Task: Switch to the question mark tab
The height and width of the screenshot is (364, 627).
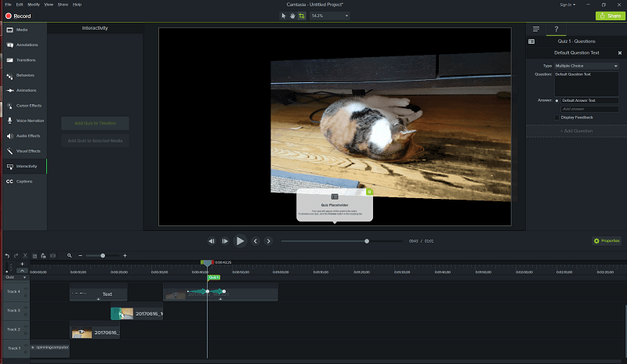Action: pos(556,29)
